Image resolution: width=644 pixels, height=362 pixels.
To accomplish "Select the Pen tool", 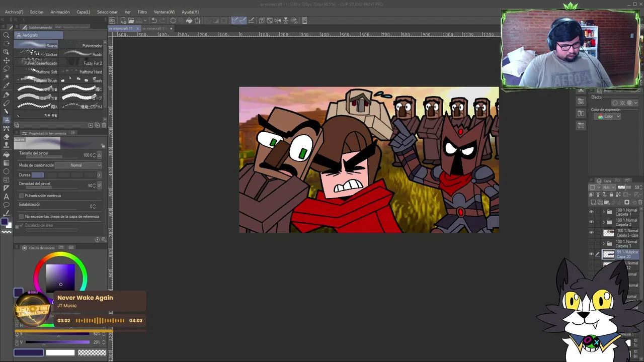I will [x=7, y=95].
